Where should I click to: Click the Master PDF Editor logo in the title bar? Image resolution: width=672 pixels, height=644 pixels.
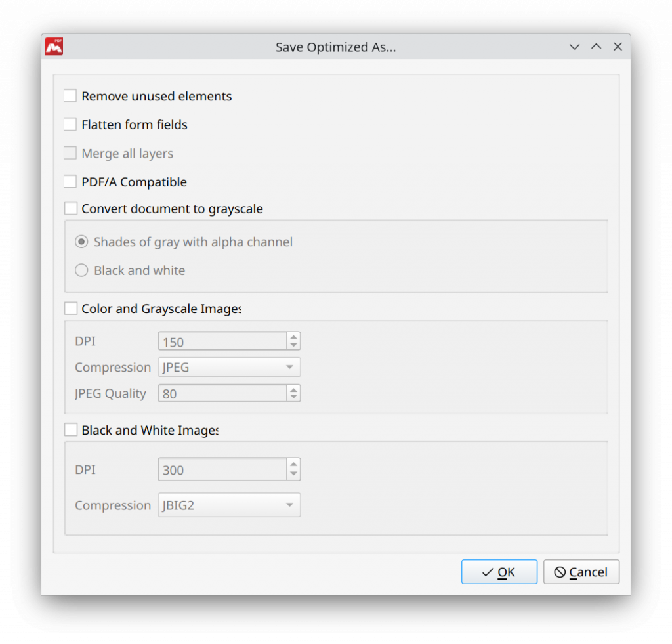(x=54, y=47)
